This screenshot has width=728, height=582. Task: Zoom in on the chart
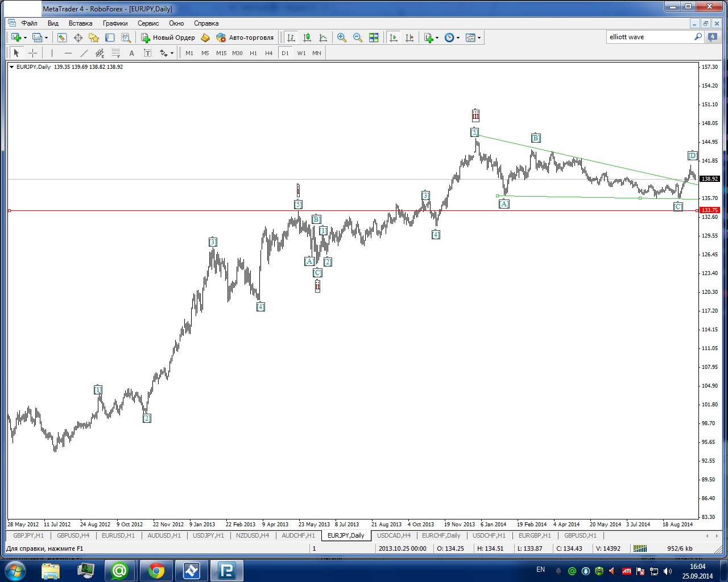(342, 38)
